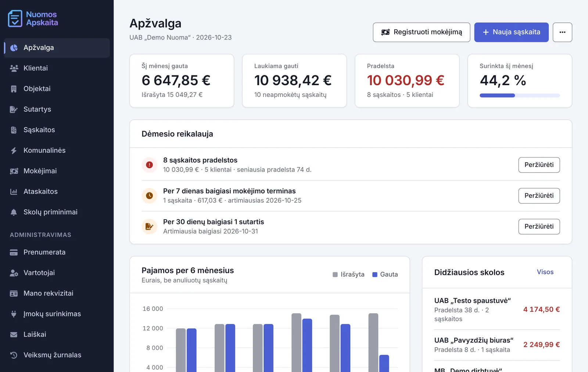
Task: Open the Klientai menu item
Action: coord(57,68)
